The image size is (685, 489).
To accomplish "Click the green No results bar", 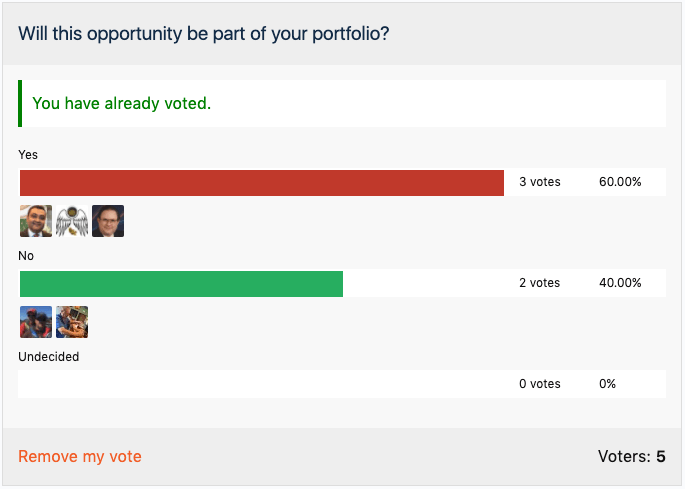I will tap(181, 284).
